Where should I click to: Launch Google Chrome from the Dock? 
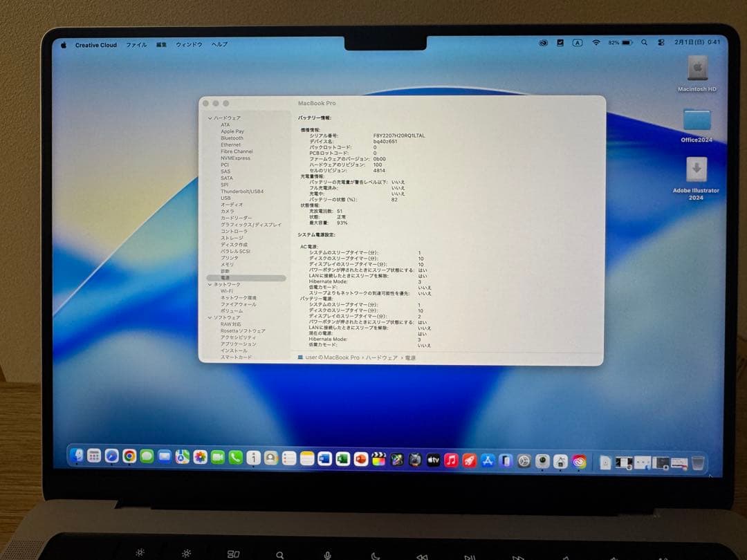click(x=129, y=456)
